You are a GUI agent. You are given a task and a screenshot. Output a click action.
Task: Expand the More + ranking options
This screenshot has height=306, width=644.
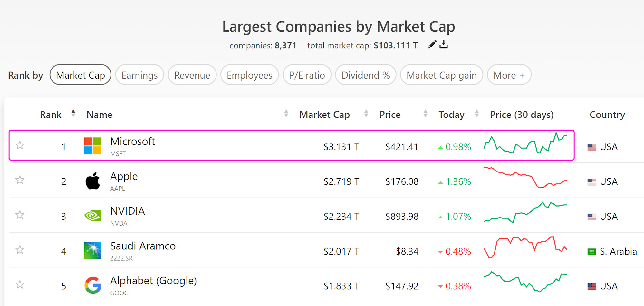click(509, 75)
